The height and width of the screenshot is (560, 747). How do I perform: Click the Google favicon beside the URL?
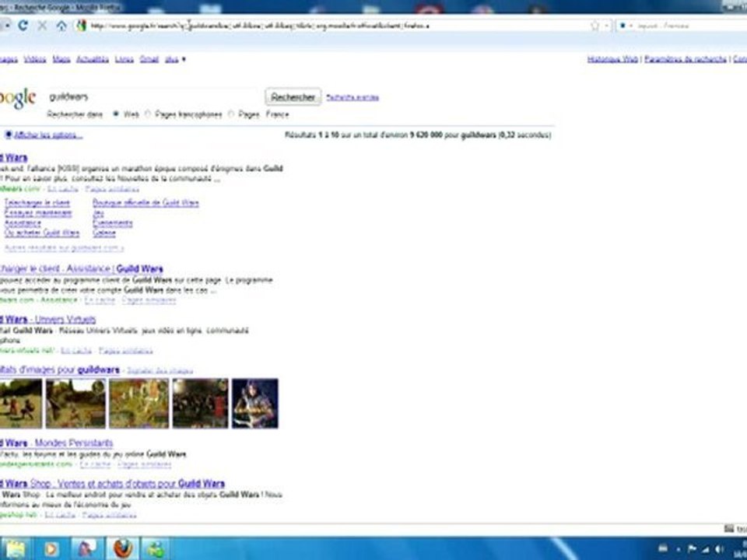coord(82,26)
